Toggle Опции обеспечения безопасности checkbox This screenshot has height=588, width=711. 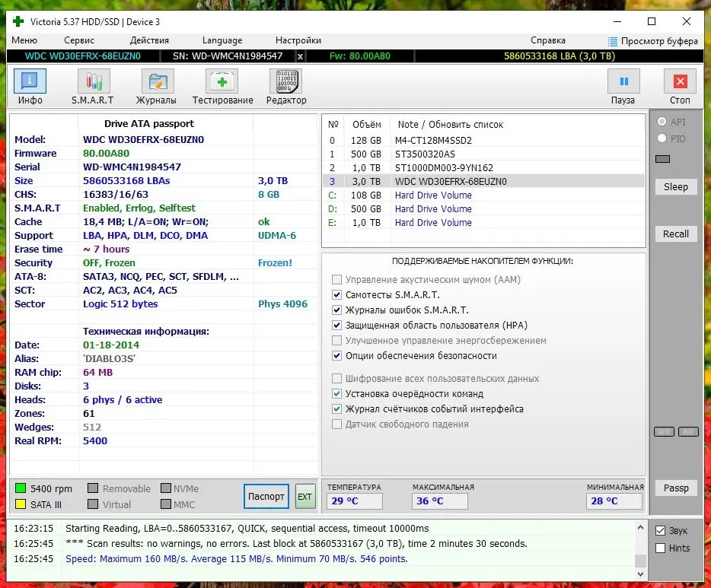pos(336,355)
